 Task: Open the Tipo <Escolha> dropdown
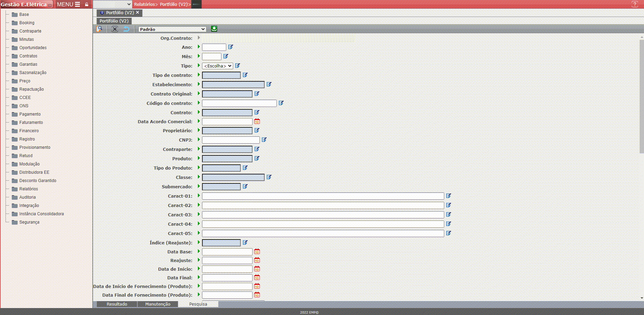[218, 66]
